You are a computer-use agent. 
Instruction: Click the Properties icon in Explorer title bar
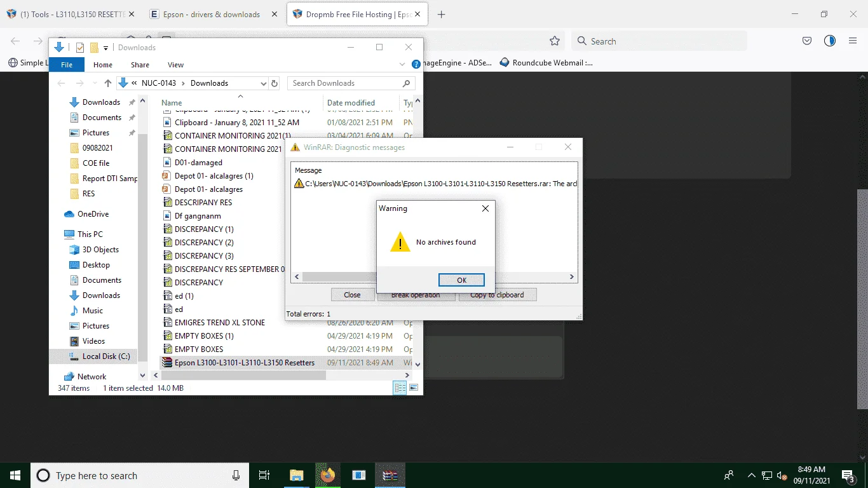[80, 48]
